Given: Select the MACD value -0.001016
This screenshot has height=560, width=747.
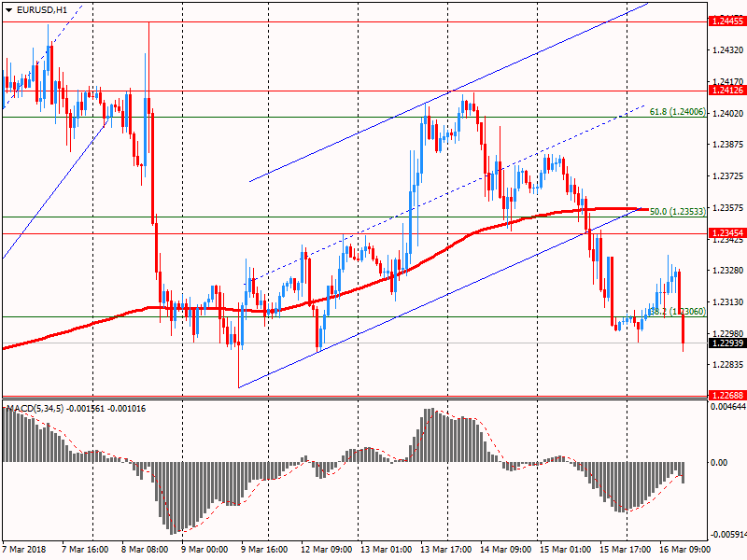Looking at the screenshot, I should 127,409.
